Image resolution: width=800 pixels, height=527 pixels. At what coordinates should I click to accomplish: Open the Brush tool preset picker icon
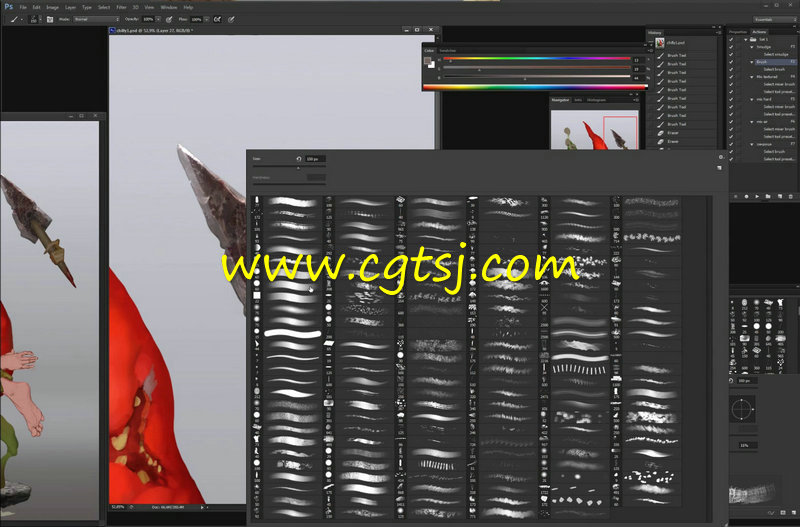pos(15,19)
